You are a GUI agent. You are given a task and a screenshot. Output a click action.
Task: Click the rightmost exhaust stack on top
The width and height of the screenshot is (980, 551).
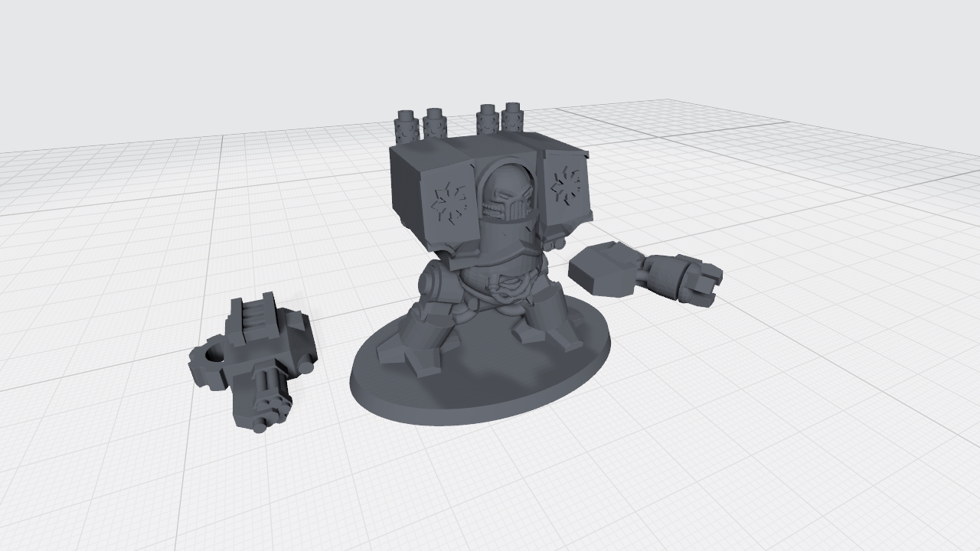pyautogui.click(x=511, y=117)
